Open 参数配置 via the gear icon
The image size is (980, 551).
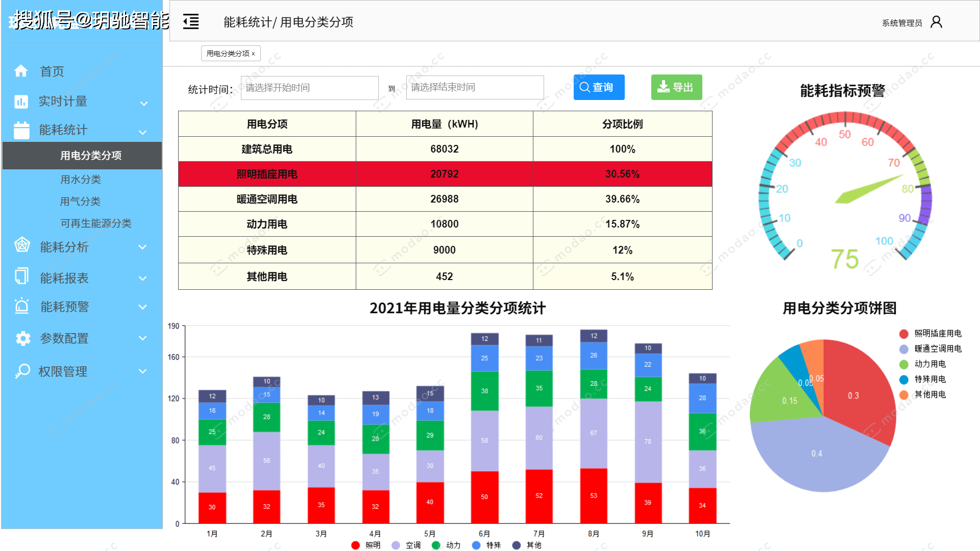coord(22,338)
